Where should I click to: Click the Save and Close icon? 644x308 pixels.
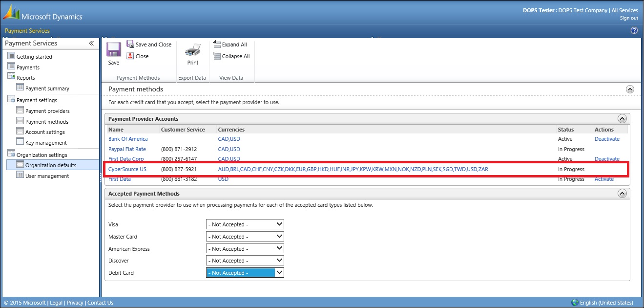point(130,44)
